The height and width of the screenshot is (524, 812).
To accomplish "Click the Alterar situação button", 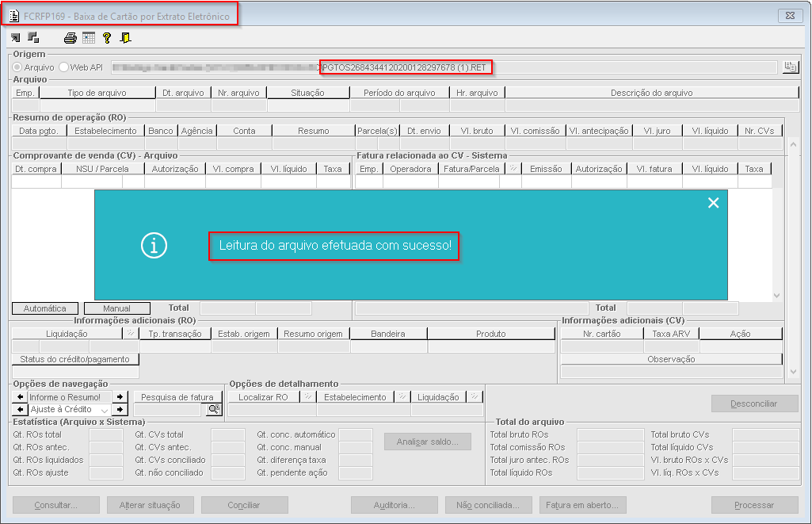I will [x=151, y=505].
